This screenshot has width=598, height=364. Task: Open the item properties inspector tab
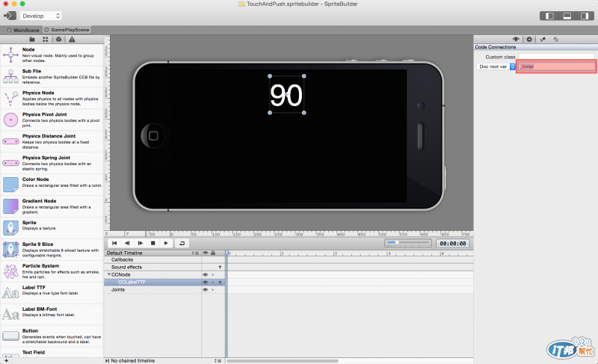(516, 40)
